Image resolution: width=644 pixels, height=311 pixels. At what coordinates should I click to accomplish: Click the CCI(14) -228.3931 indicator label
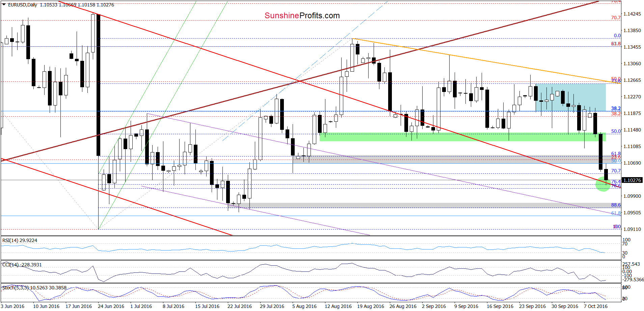22,265
